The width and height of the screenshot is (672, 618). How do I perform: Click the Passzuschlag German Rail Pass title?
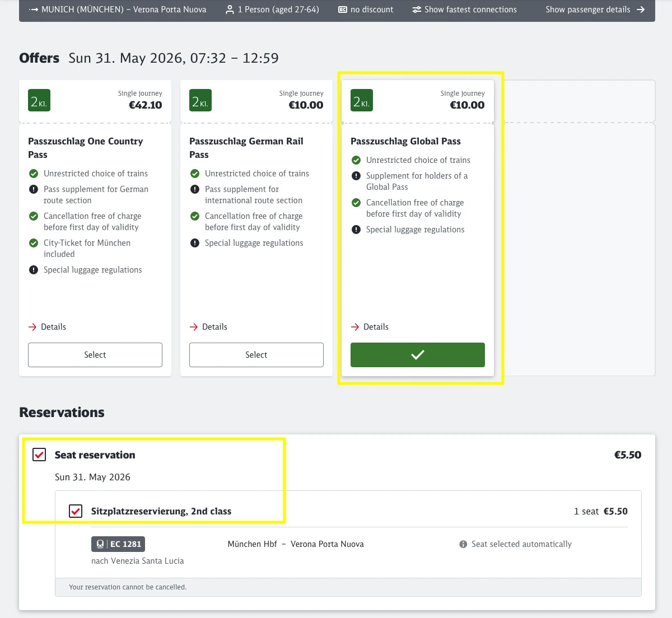tap(246, 148)
